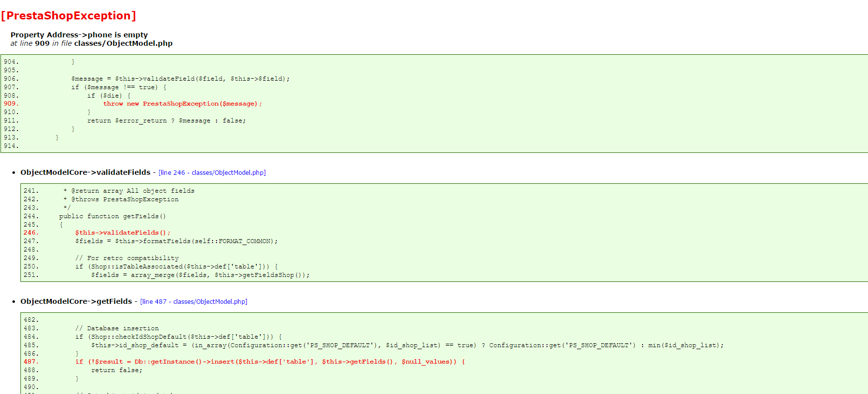Image resolution: width=868 pixels, height=394 pixels.
Task: Click code line "return $error_return ? $message : false;"
Action: (x=167, y=121)
